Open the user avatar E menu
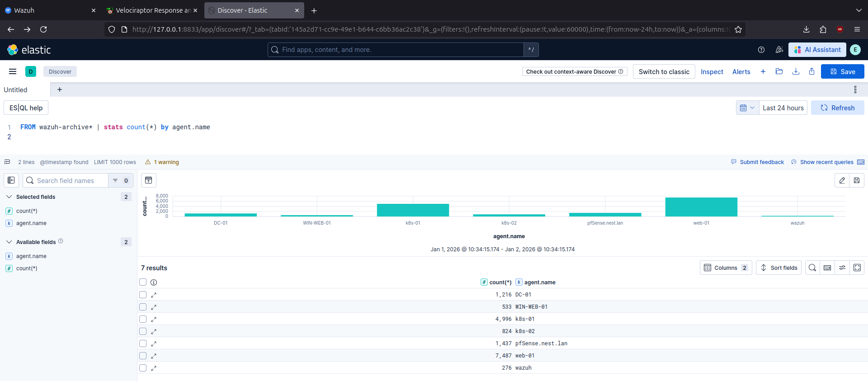Screen dimensions: 868x381 coord(855,50)
